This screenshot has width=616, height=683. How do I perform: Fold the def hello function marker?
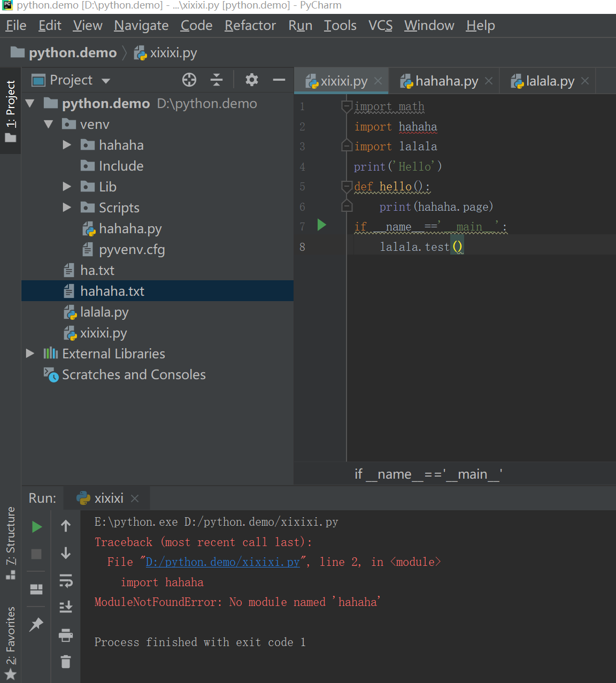coord(346,186)
